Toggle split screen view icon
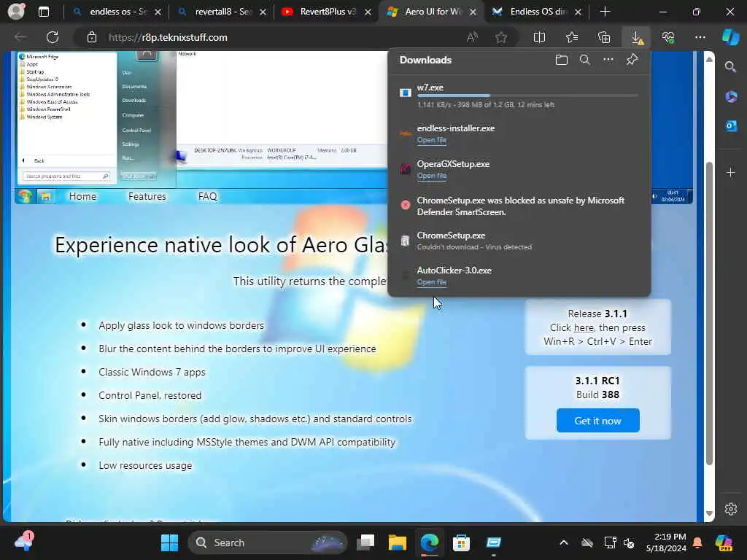747x560 pixels. pyautogui.click(x=539, y=37)
